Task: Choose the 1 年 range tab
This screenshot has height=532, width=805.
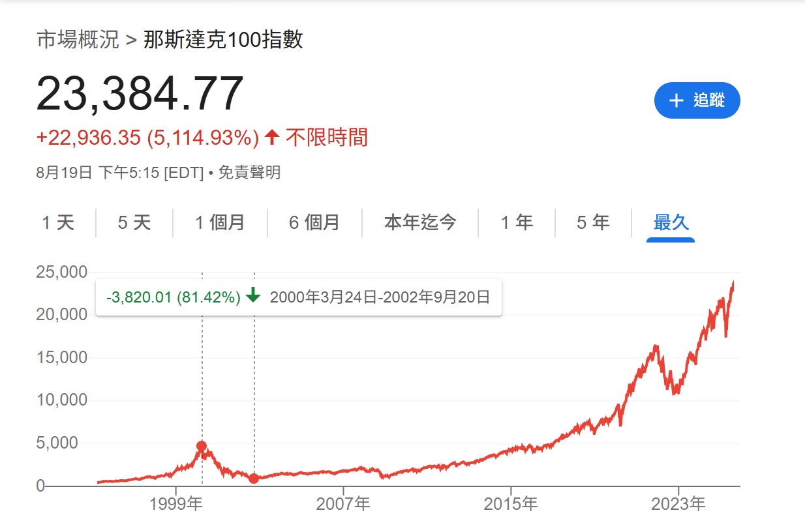Action: tap(517, 222)
